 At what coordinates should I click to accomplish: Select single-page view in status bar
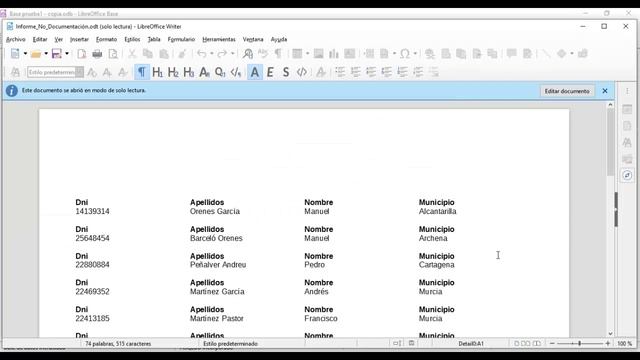click(517, 344)
